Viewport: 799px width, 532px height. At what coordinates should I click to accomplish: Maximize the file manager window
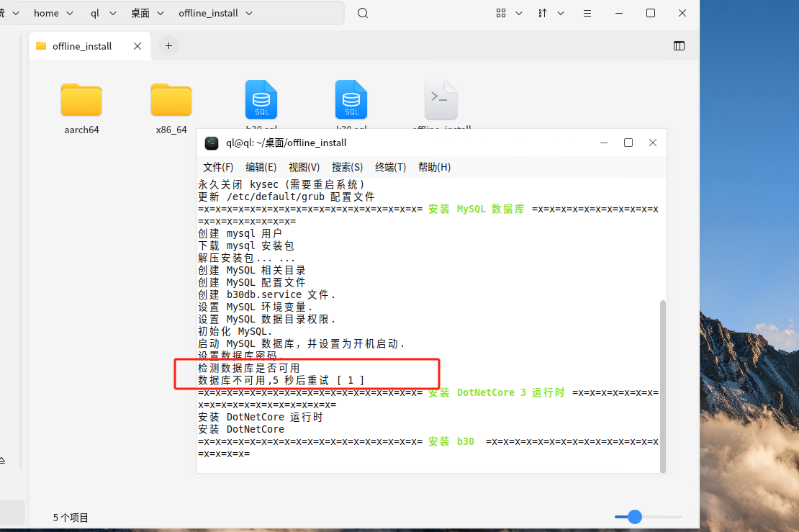pos(651,13)
